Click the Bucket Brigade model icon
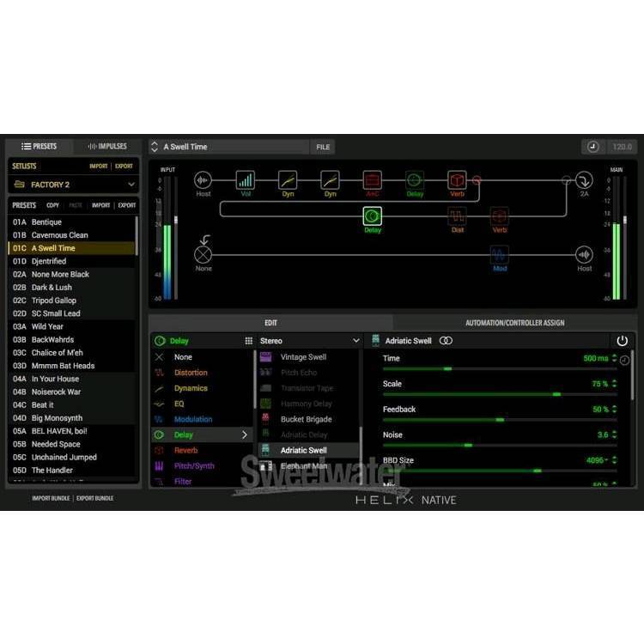This screenshot has width=644, height=644. pyautogui.click(x=265, y=419)
